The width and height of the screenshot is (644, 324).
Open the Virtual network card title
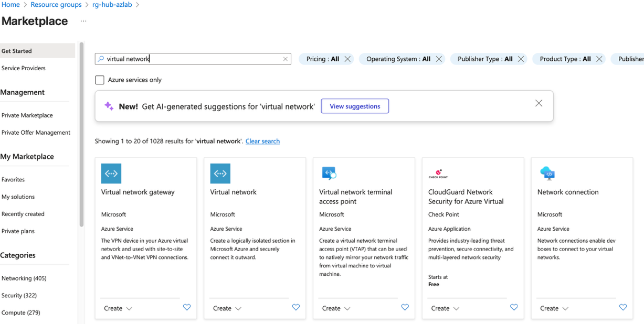[234, 192]
